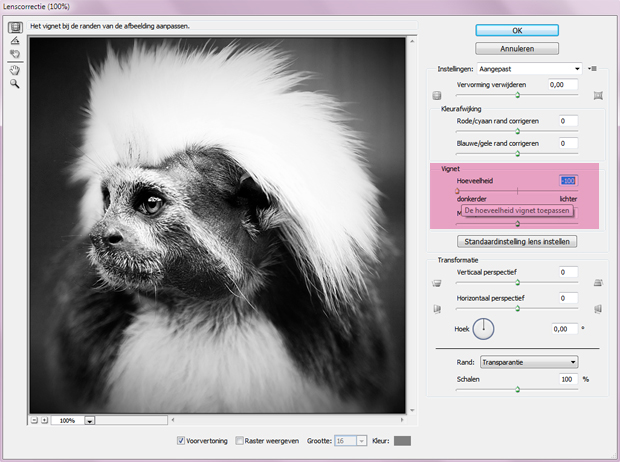The height and width of the screenshot is (462, 620).
Task: Click the Vignet group label
Action: [450, 169]
